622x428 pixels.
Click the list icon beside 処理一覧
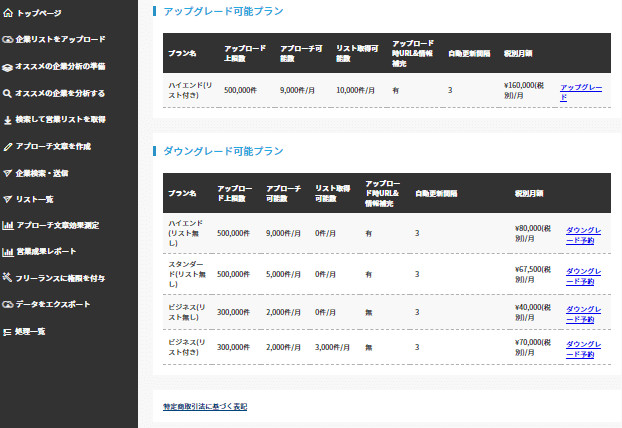coord(7,332)
